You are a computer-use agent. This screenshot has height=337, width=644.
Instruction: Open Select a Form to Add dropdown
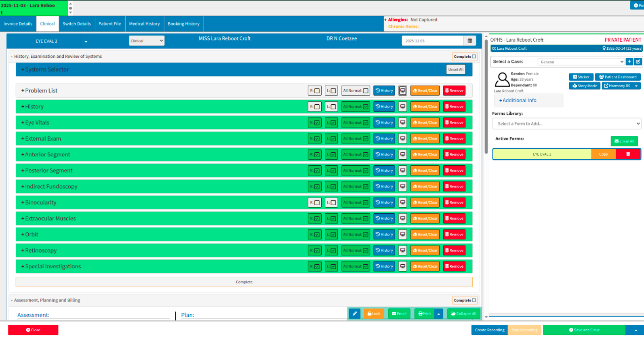[566, 124]
